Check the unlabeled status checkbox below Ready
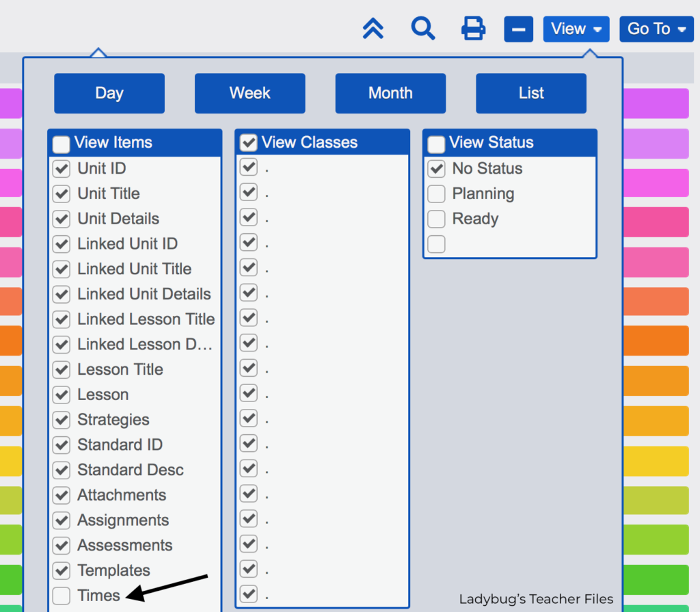This screenshot has width=700, height=612. (436, 244)
